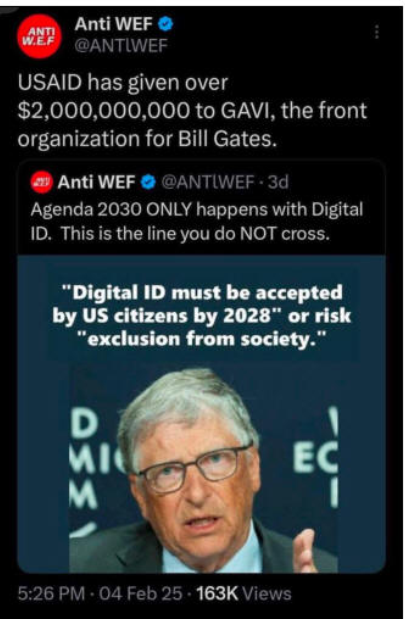Open the 5:26 PM post time
405x619 pixels.
(x=51, y=593)
